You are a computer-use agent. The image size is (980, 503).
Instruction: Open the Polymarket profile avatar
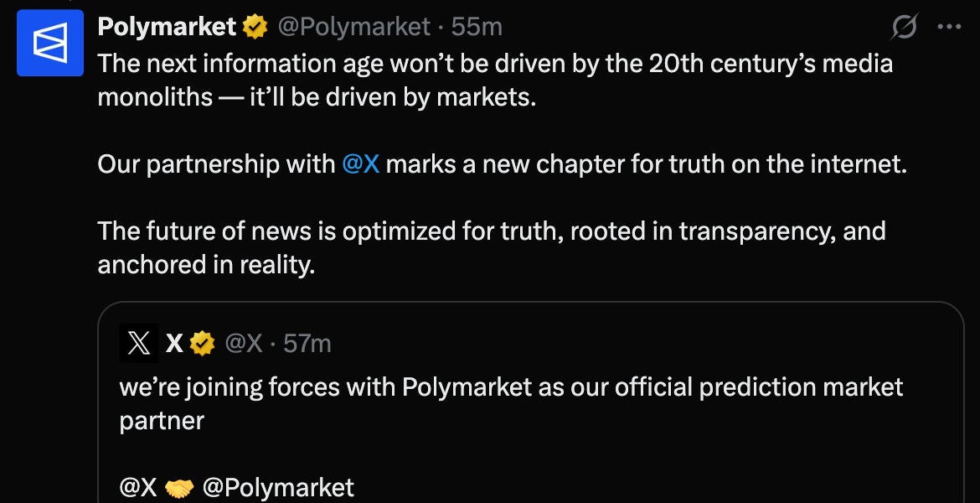click(x=50, y=43)
